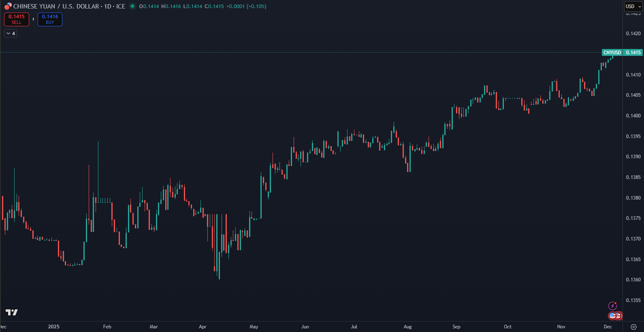Click the Aug label on time axis

(408, 327)
